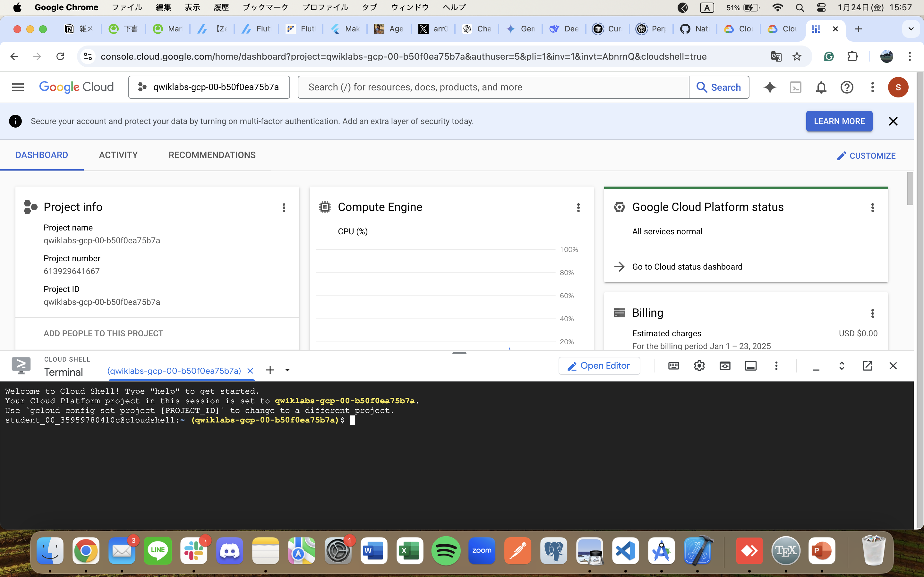This screenshot has width=924, height=577.
Task: Switch to the ACTIVITY tab
Action: coord(118,155)
